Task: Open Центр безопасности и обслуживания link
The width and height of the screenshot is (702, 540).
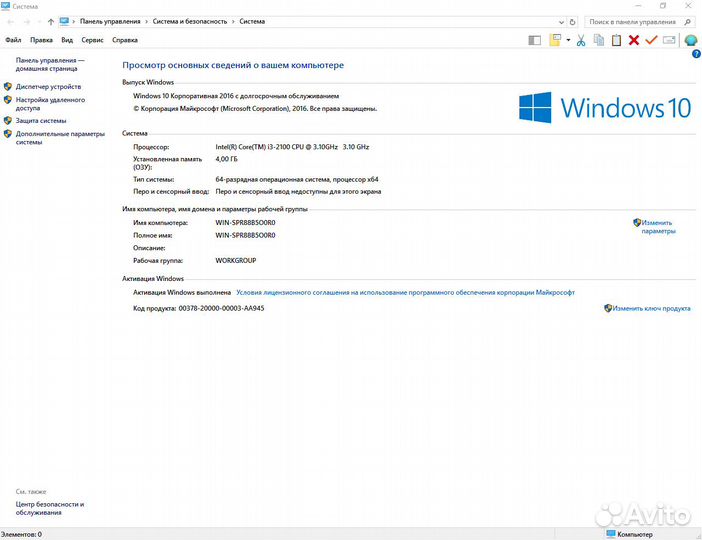Action: [x=50, y=508]
